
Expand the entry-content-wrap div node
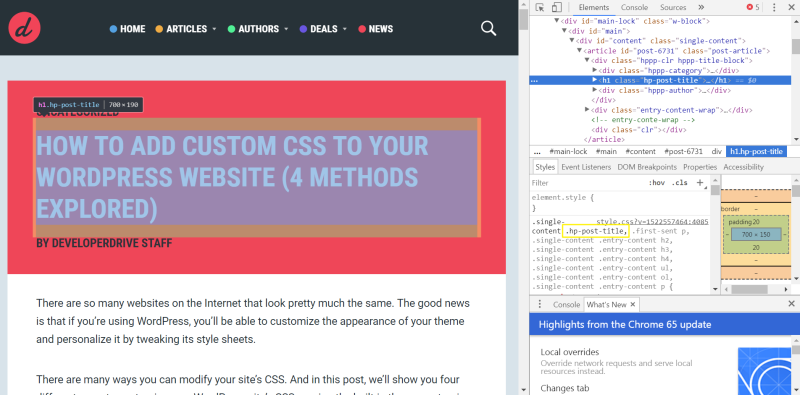point(587,110)
